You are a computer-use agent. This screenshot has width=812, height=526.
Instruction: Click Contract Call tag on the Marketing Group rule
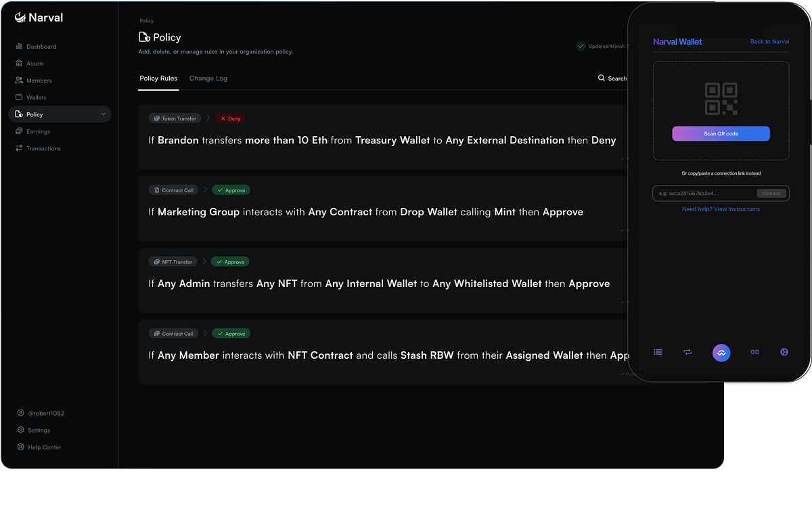(x=173, y=190)
